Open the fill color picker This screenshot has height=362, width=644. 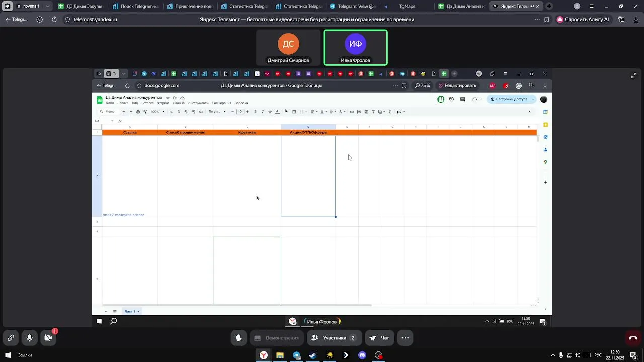286,112
